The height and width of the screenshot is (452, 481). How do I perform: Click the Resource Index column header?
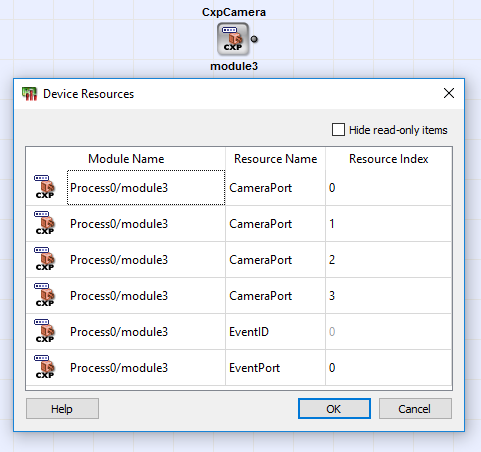coord(388,159)
